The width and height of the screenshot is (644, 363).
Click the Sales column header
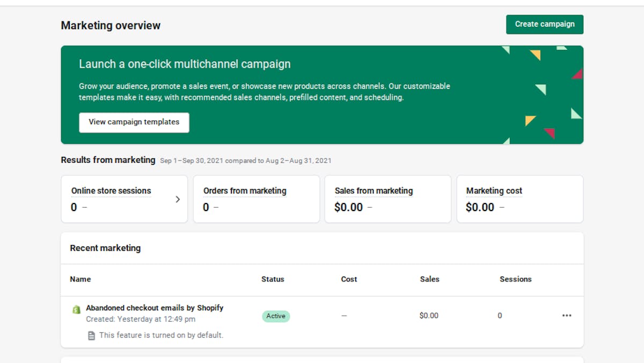tap(429, 279)
